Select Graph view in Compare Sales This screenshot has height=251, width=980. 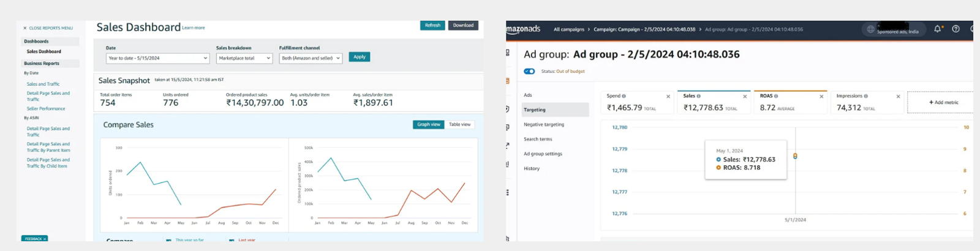click(429, 124)
